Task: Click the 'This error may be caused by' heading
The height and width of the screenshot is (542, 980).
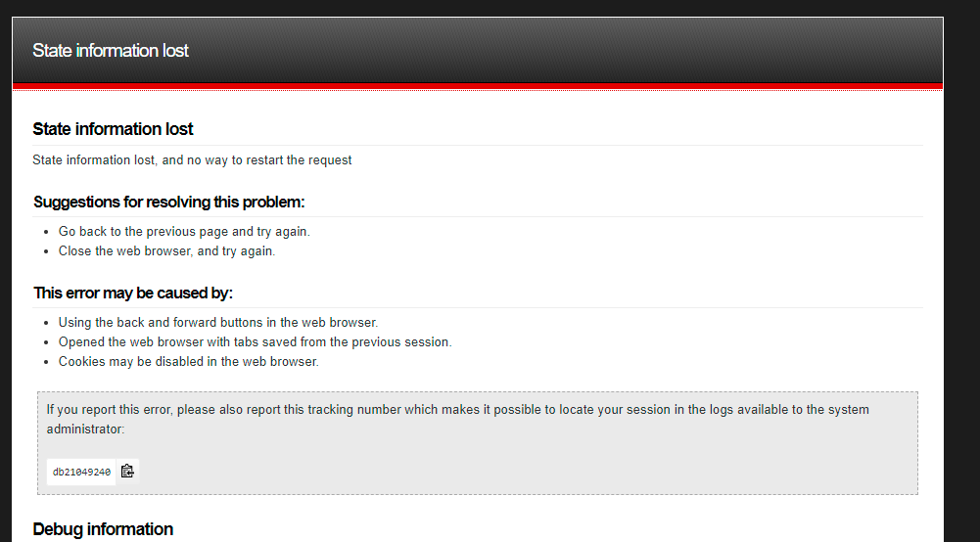Action: [x=133, y=293]
